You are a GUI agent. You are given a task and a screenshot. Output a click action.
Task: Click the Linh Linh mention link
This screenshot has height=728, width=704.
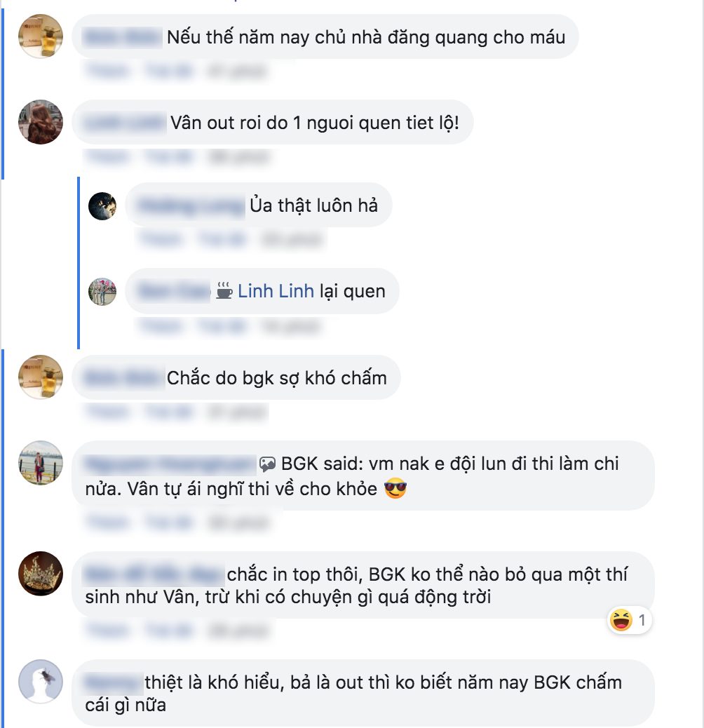pyautogui.click(x=276, y=291)
